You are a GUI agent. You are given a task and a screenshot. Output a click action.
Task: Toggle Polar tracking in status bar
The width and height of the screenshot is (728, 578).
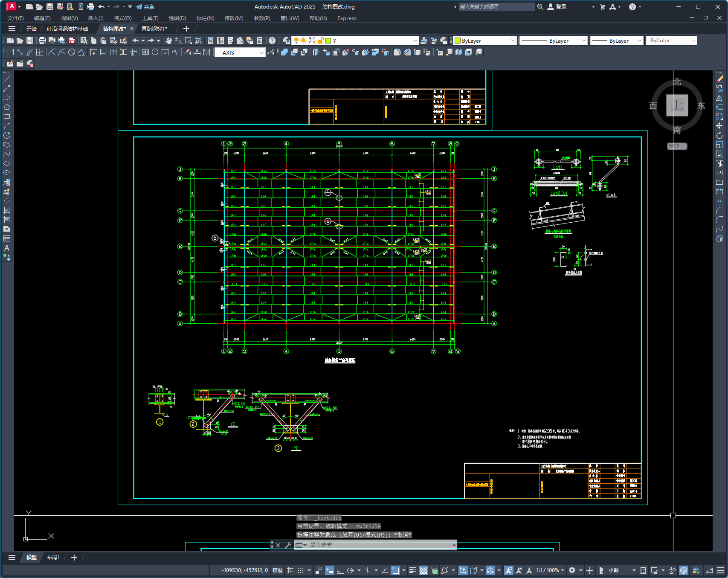[x=351, y=570]
